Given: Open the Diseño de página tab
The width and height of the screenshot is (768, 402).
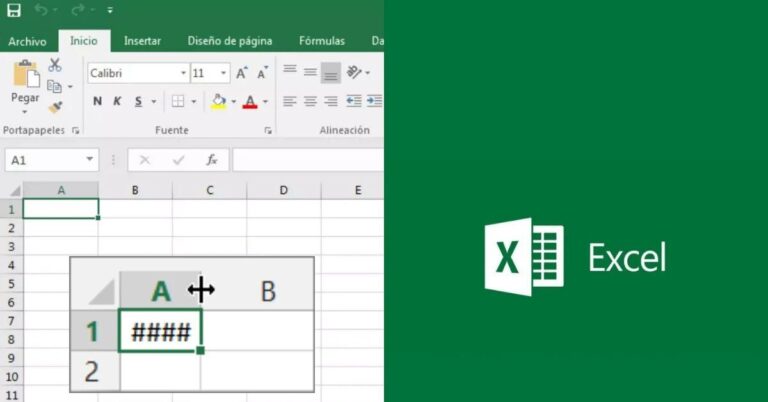Looking at the screenshot, I should (x=230, y=41).
